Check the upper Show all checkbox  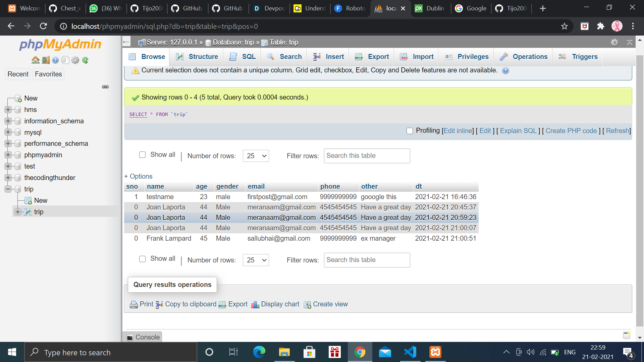pos(143,155)
